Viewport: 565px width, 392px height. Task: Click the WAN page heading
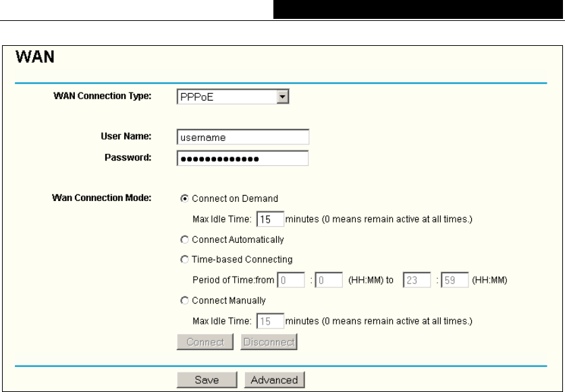coord(35,57)
